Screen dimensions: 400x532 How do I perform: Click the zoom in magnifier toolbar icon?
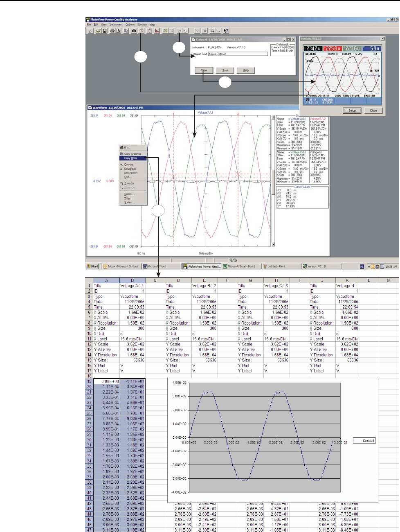(212, 31)
